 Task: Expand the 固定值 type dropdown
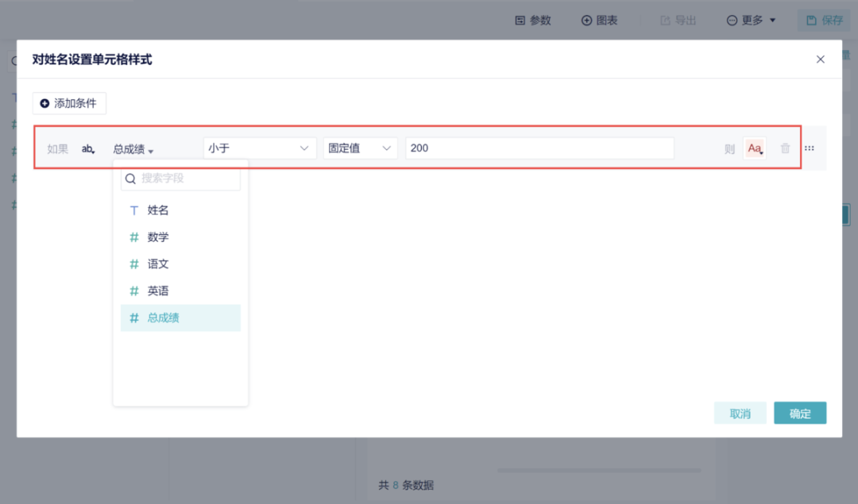[360, 148]
